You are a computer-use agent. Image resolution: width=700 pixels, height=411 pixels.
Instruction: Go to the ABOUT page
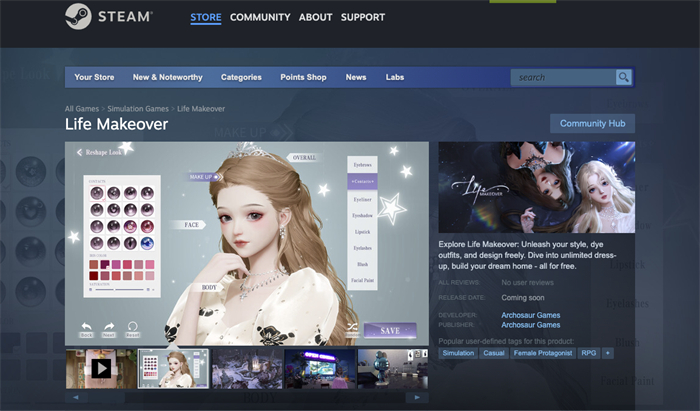coord(316,17)
